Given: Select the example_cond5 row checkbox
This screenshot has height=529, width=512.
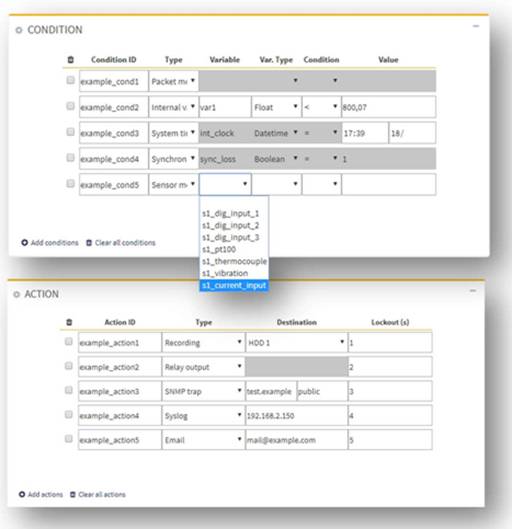Looking at the screenshot, I should pyautogui.click(x=70, y=183).
